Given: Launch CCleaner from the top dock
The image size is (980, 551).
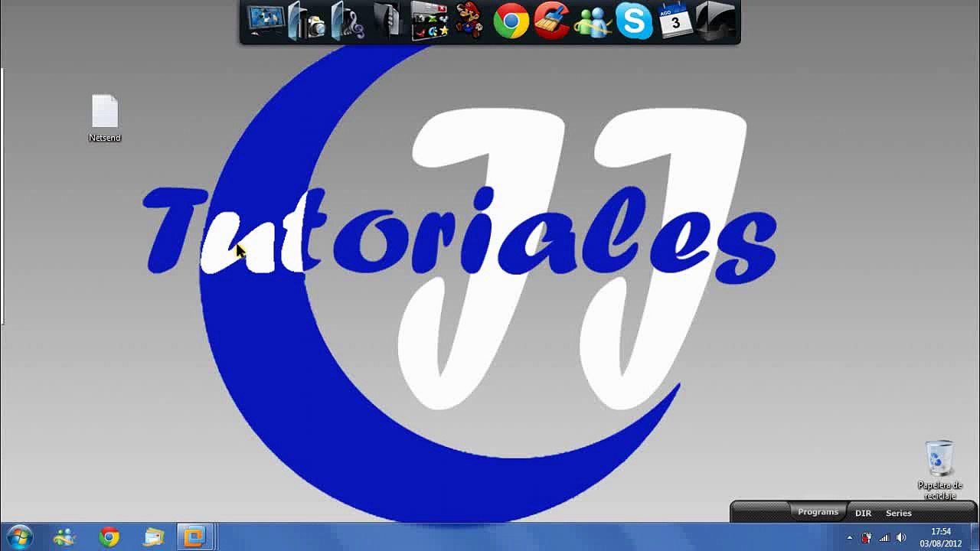Looking at the screenshot, I should tap(551, 21).
